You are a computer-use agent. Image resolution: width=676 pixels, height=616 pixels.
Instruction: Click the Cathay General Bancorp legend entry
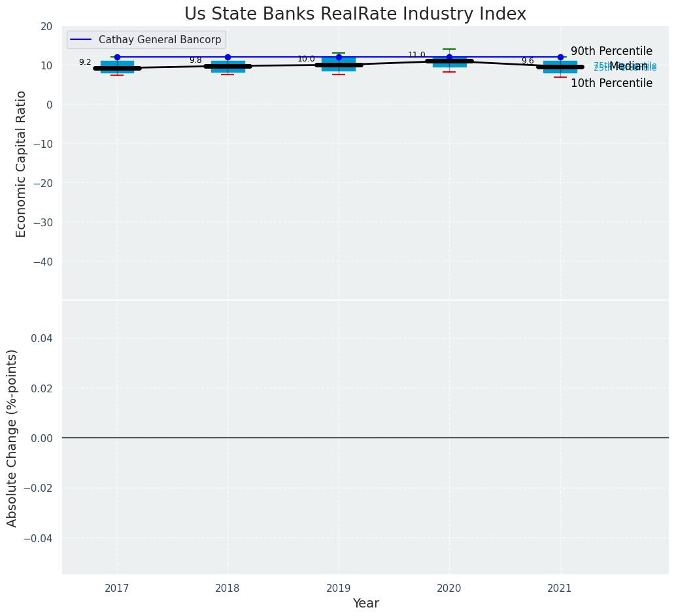(x=160, y=40)
